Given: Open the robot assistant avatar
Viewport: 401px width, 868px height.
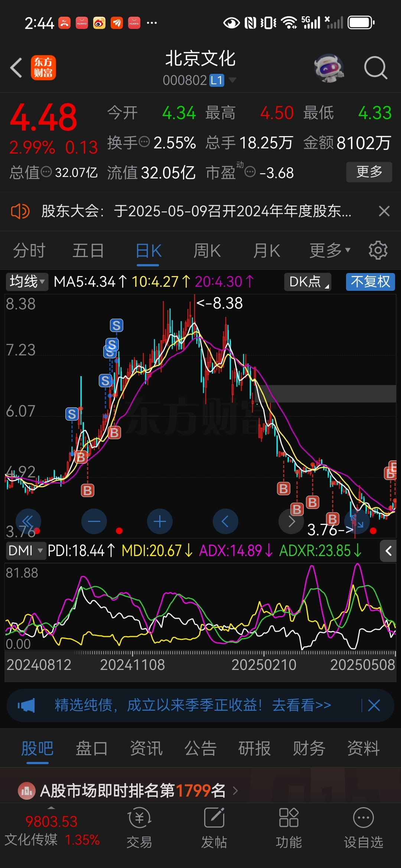Looking at the screenshot, I should click(x=329, y=68).
